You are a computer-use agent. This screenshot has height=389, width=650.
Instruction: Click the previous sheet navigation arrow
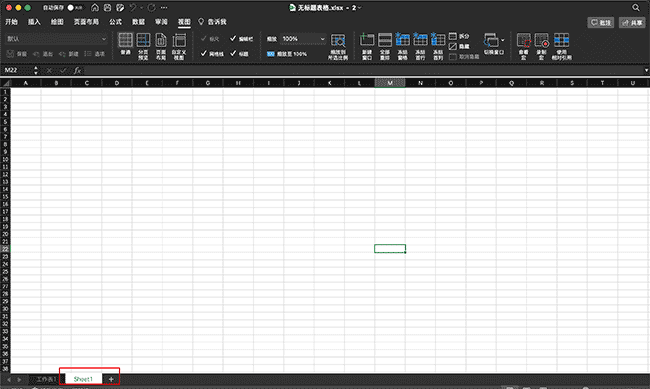pos(8,379)
